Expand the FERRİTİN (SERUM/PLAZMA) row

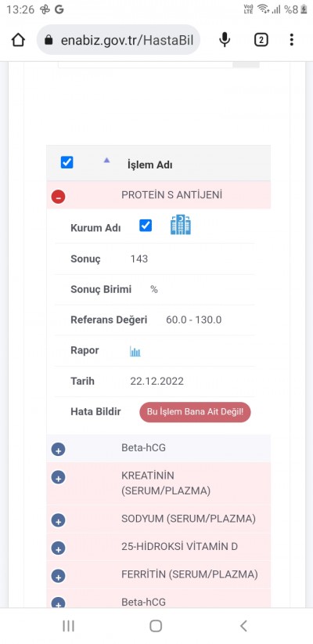58,577
